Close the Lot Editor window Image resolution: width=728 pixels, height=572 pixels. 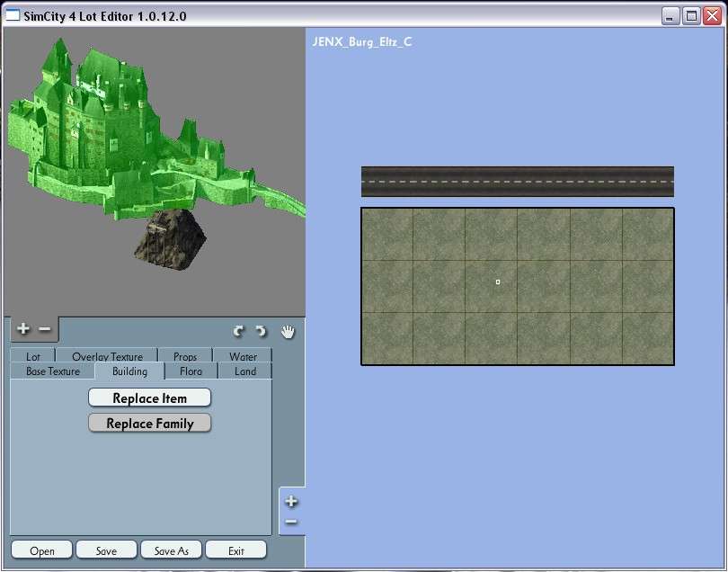pyautogui.click(x=712, y=16)
